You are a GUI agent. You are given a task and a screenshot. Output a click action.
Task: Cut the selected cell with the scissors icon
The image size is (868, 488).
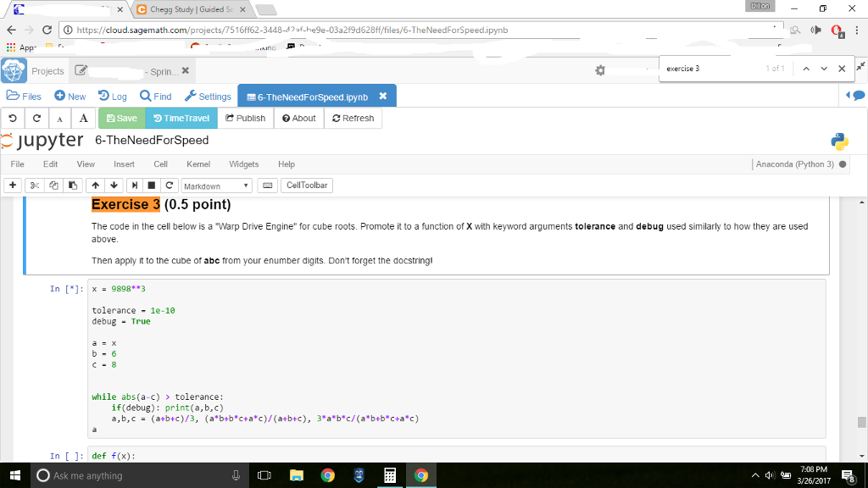click(x=34, y=185)
